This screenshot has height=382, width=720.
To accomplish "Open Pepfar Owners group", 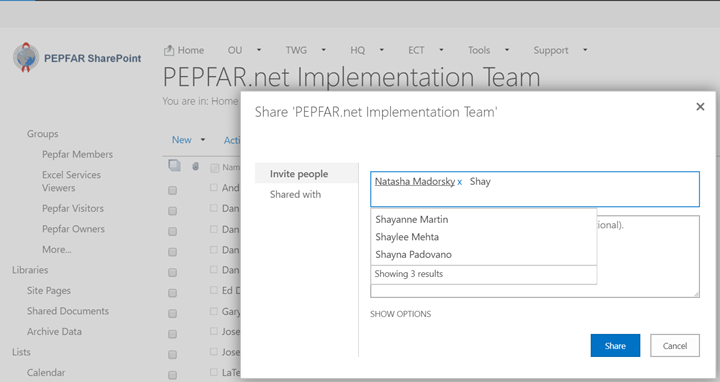I will pos(73,229).
